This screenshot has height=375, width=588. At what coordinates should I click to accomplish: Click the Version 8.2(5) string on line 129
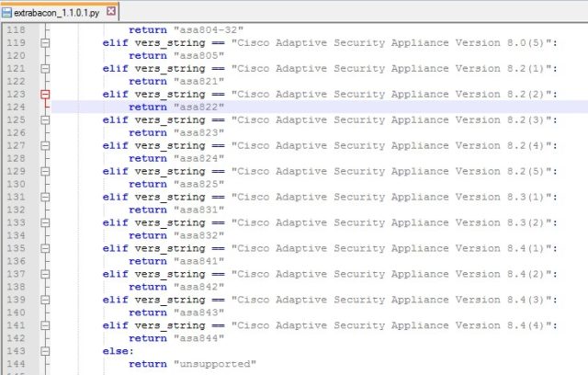[x=391, y=171]
